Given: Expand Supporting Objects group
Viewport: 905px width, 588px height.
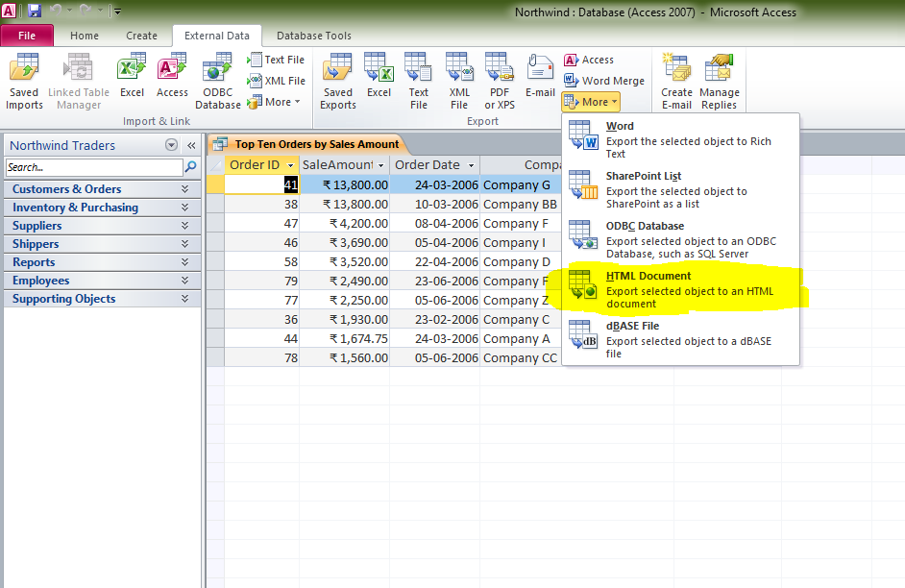Looking at the screenshot, I should [102, 299].
